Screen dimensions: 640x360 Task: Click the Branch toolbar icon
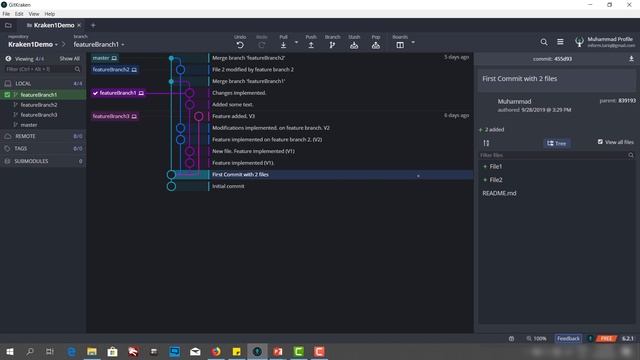click(332, 45)
